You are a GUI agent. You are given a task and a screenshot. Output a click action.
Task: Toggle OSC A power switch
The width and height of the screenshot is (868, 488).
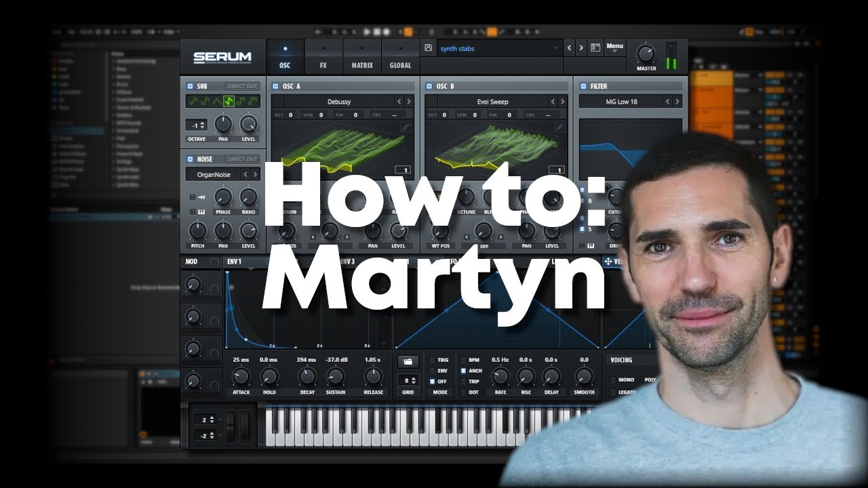(275, 86)
